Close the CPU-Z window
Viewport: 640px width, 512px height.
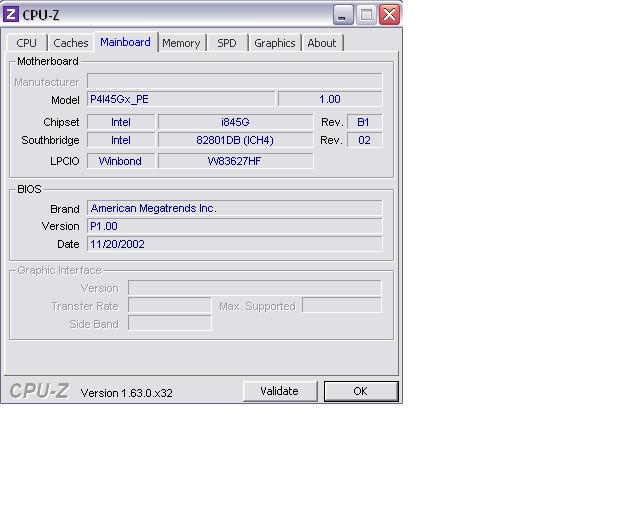click(x=389, y=15)
